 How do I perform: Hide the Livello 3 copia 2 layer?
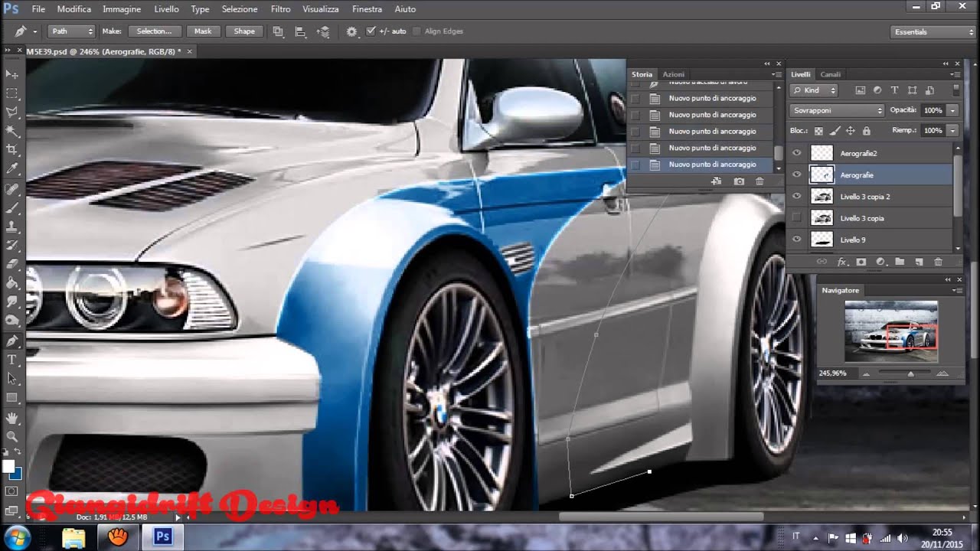pos(797,196)
